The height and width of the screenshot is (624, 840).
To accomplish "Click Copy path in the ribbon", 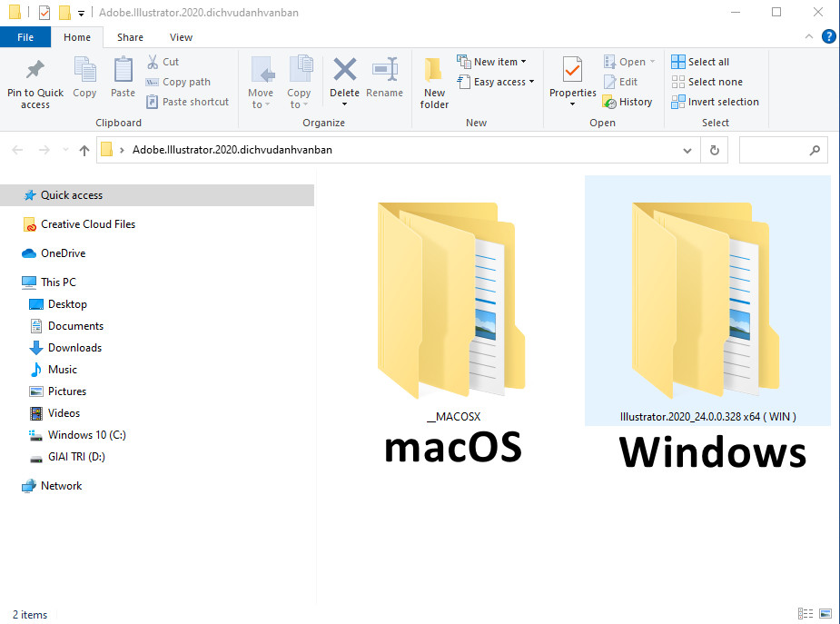I will pyautogui.click(x=178, y=82).
